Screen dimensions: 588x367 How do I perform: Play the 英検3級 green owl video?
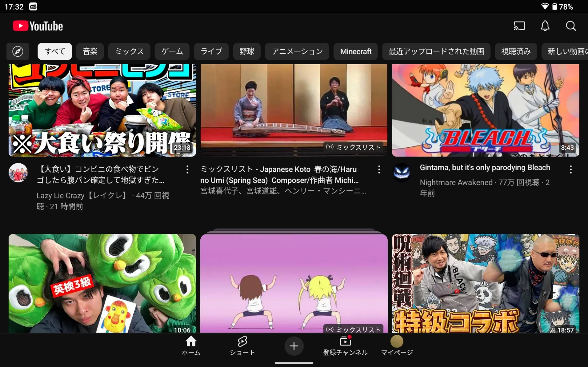(102, 284)
